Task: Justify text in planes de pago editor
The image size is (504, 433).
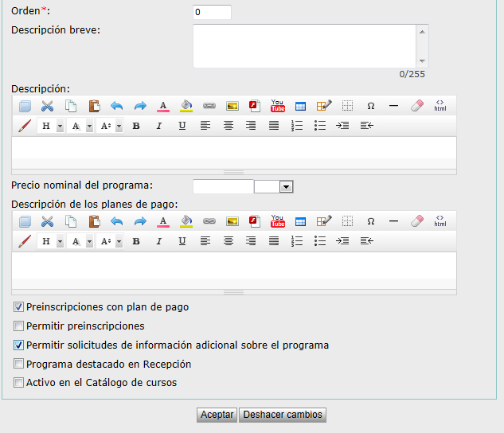Action: coord(274,241)
